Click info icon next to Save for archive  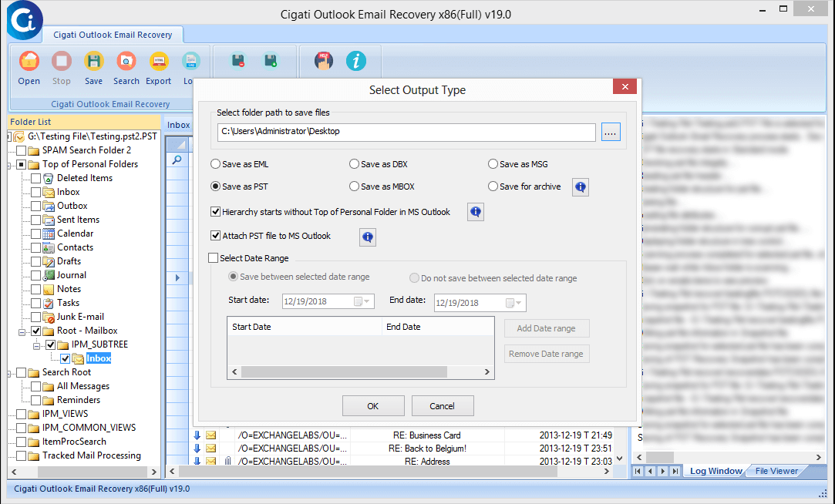point(581,186)
